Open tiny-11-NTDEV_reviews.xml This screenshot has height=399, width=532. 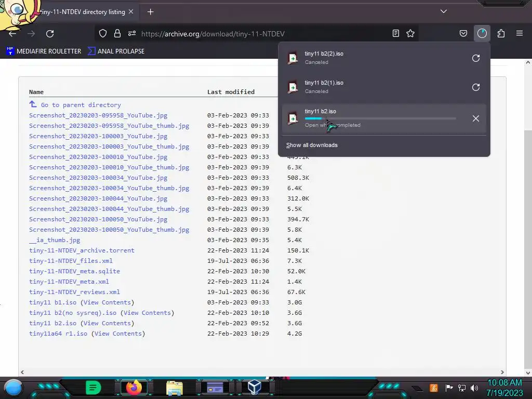[74, 292]
